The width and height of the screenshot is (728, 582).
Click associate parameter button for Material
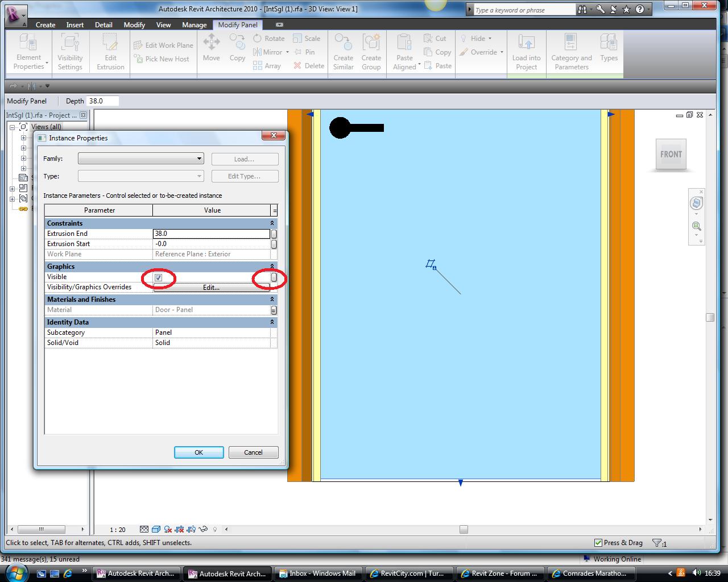coord(274,310)
